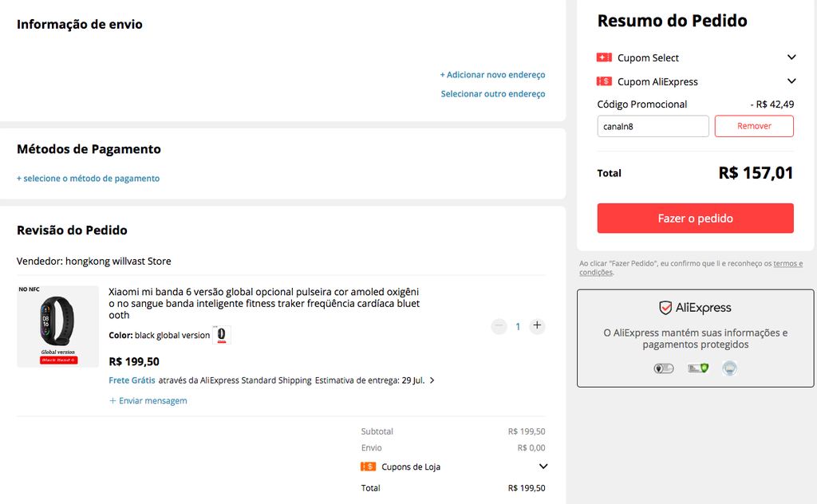Click the R$ 157,01 order total
Screen dimensions: 817x504
[756, 173]
